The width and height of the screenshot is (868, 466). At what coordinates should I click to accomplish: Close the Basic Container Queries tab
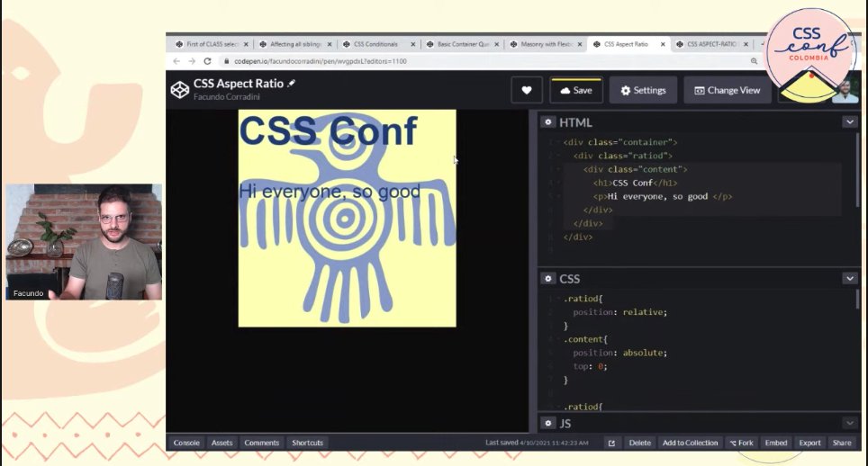click(496, 44)
